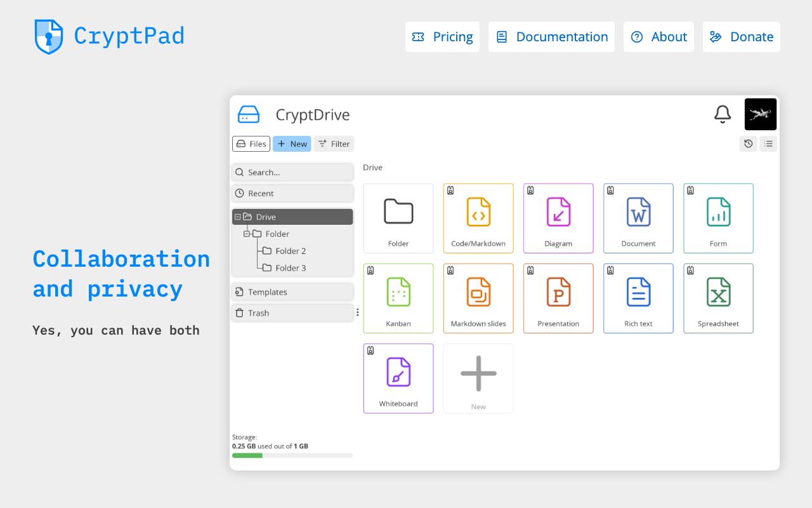Collapse the Drive tree node
Screen dimensions: 812x508
coord(239,217)
